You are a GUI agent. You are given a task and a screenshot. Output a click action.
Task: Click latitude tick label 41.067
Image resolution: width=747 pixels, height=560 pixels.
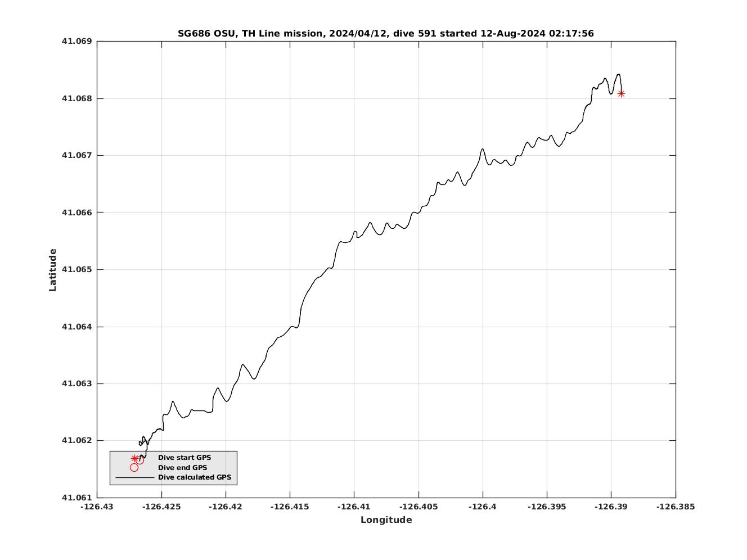pyautogui.click(x=76, y=155)
